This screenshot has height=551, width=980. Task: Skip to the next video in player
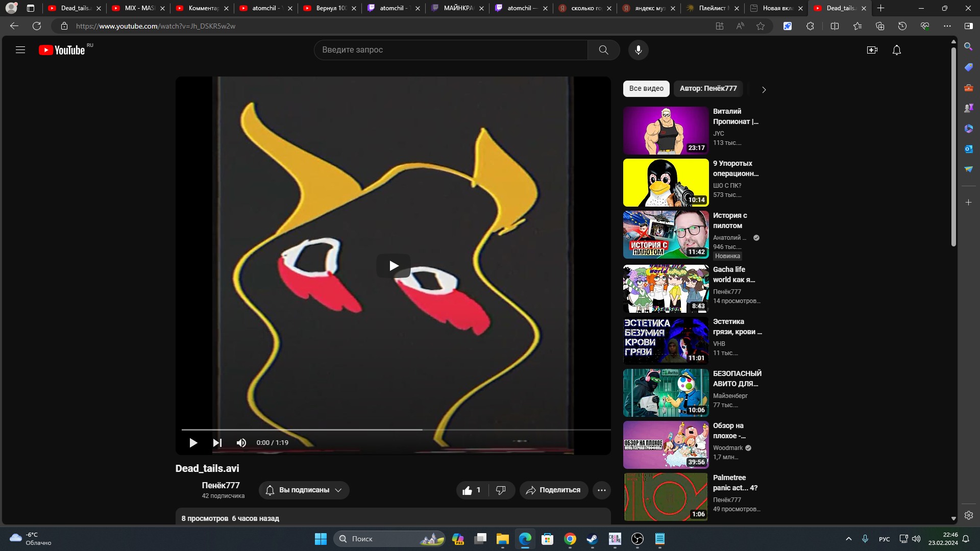[x=217, y=443]
